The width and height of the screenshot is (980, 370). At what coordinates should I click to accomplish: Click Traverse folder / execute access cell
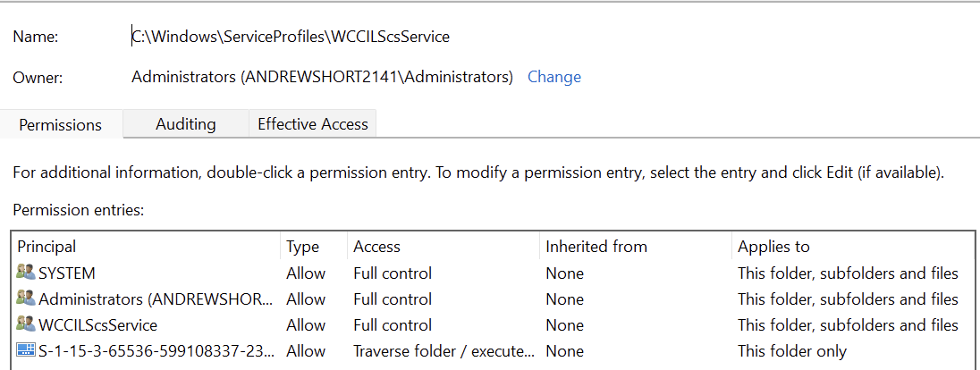pyautogui.click(x=444, y=351)
